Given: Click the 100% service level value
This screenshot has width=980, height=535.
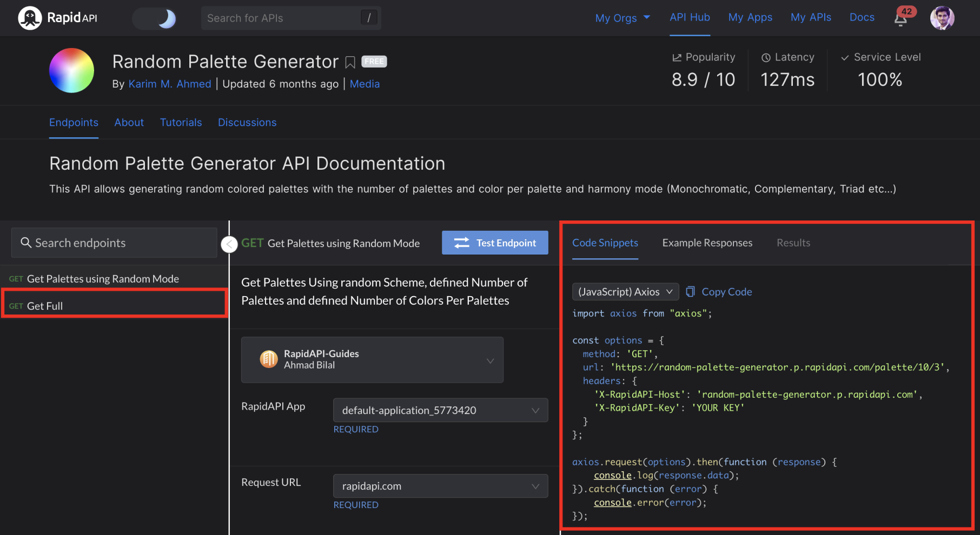Looking at the screenshot, I should pos(880,80).
